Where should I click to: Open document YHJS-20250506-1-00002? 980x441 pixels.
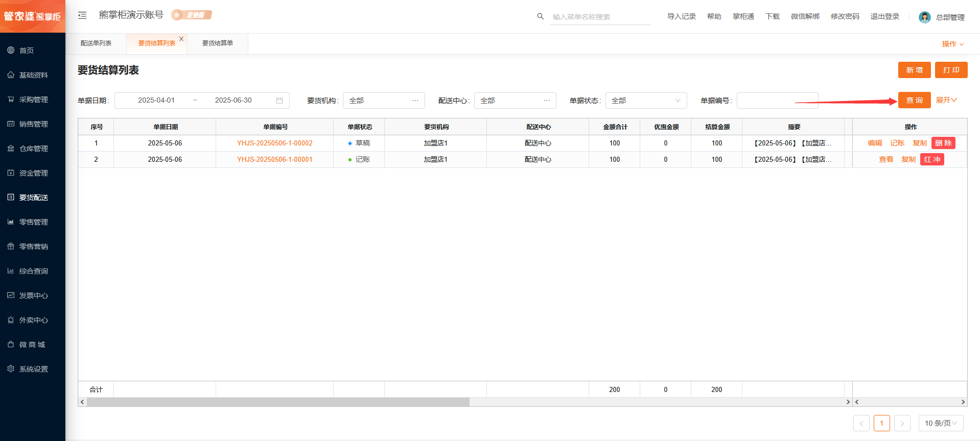tap(275, 143)
